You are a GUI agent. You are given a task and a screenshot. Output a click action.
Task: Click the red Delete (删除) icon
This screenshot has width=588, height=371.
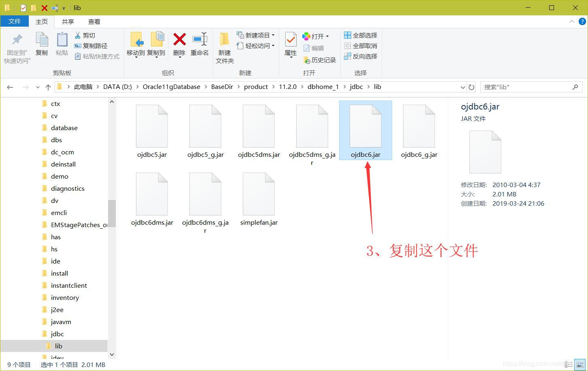(179, 40)
